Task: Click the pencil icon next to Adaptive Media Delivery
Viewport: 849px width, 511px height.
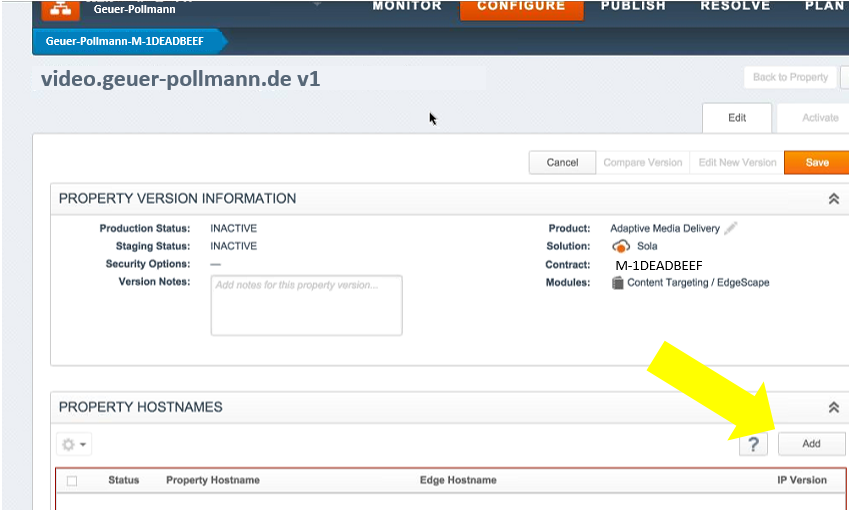Action: pyautogui.click(x=730, y=228)
